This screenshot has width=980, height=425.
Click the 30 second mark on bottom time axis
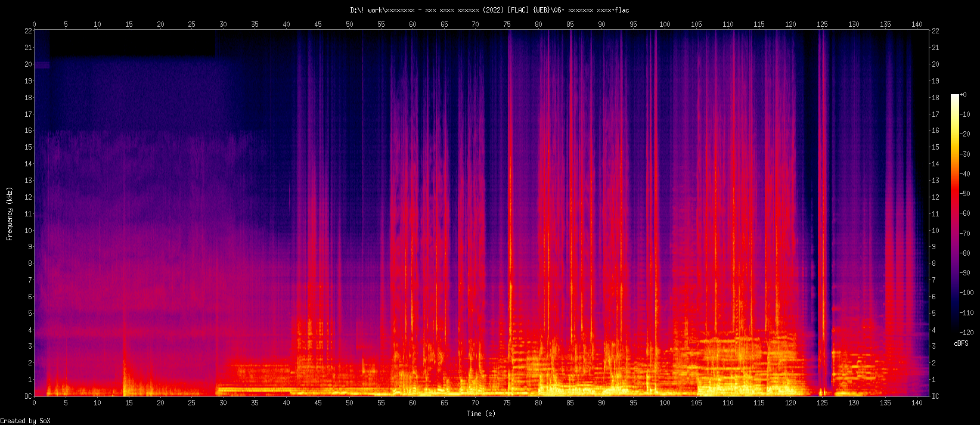tap(224, 403)
